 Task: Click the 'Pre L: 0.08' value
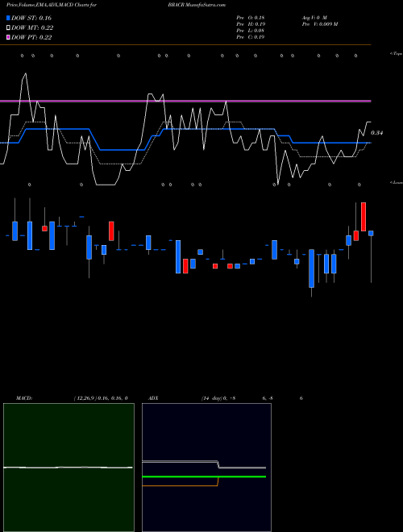251,31
